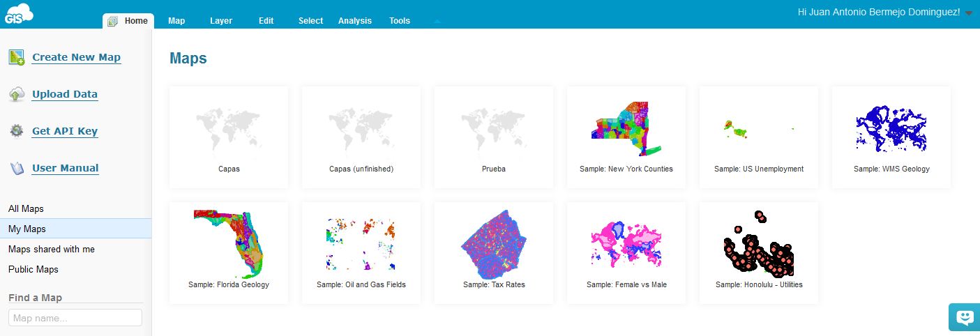Click the Create New Map icon

17,58
